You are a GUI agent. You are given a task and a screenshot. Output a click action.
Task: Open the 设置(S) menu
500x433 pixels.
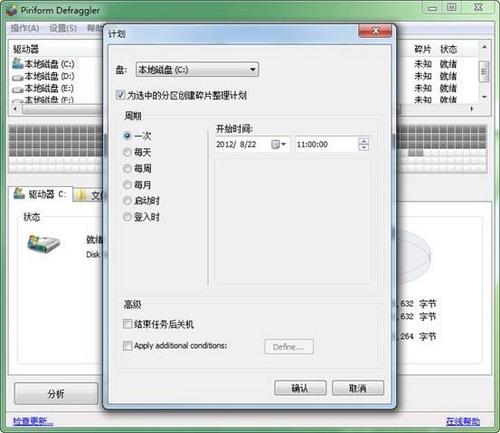click(x=63, y=28)
